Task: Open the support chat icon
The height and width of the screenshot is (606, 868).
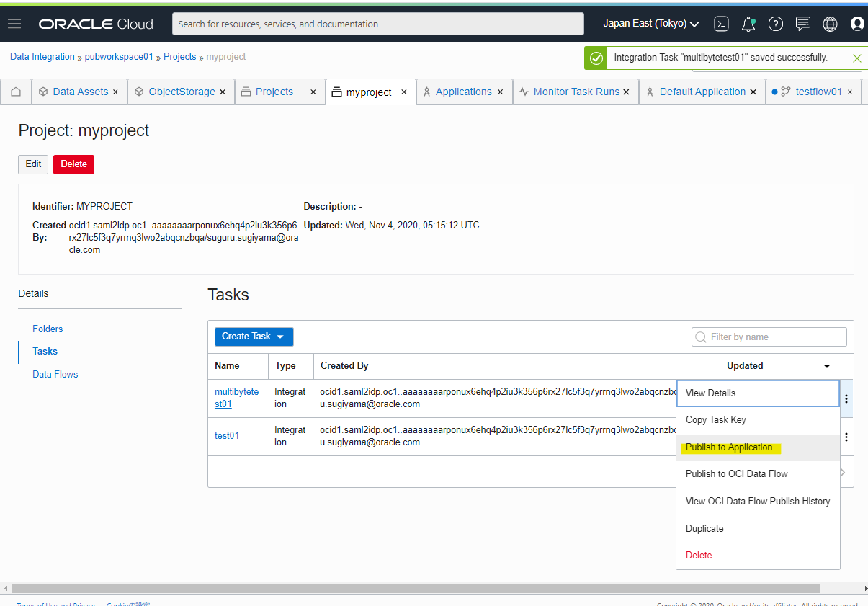Action: click(x=803, y=24)
